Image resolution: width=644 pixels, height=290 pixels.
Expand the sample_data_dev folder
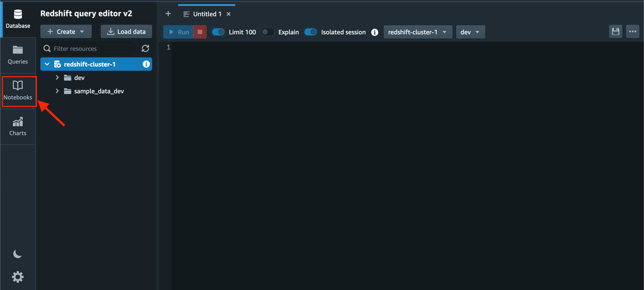click(57, 91)
